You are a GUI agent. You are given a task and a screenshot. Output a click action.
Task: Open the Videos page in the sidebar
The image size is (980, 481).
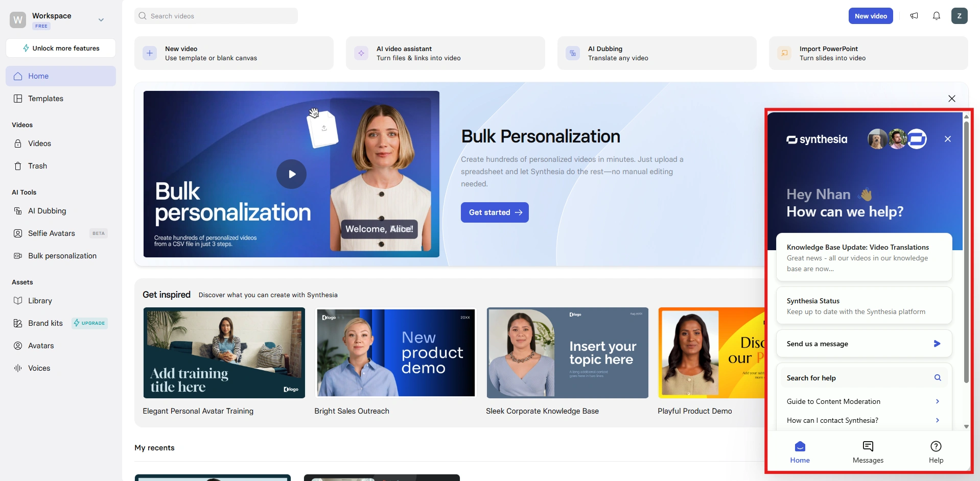click(61, 143)
